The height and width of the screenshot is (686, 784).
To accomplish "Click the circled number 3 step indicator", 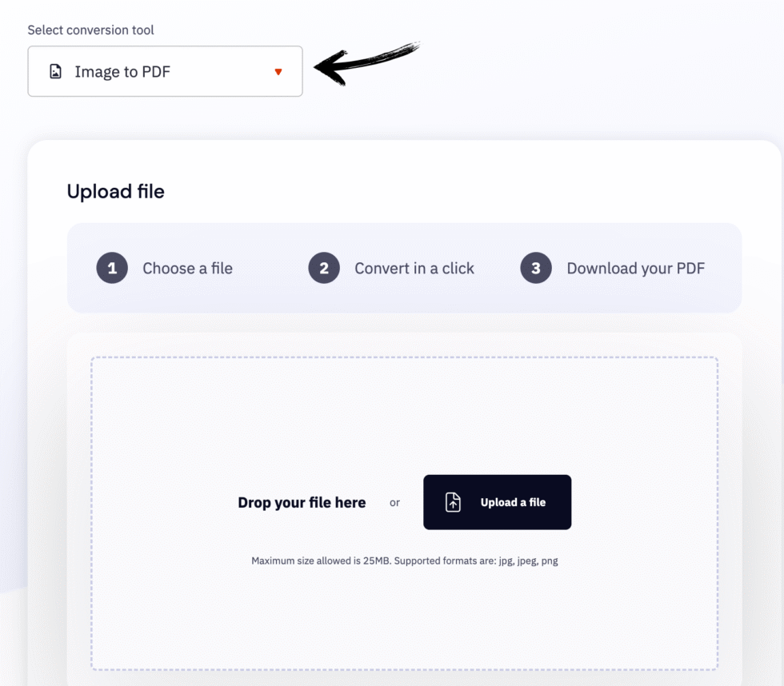I will (536, 268).
